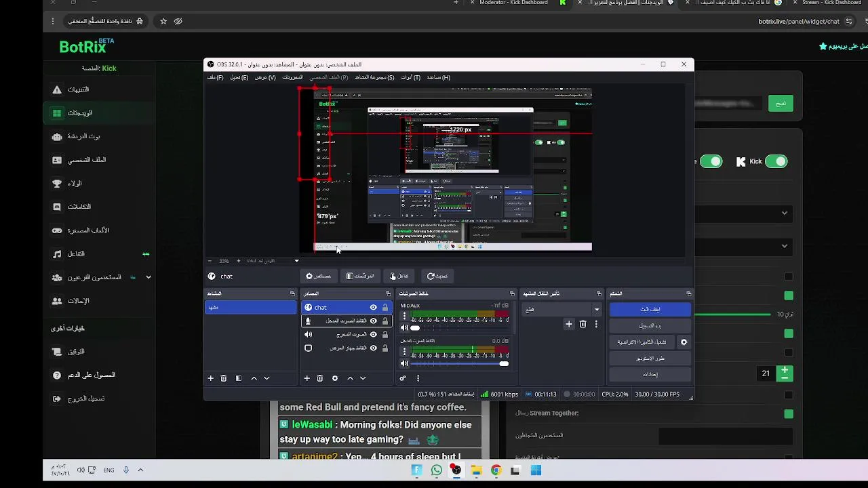Screen dimensions: 868x488
Task: Open the أدوات (T) Tools menu in OBS
Action: [x=410, y=77]
